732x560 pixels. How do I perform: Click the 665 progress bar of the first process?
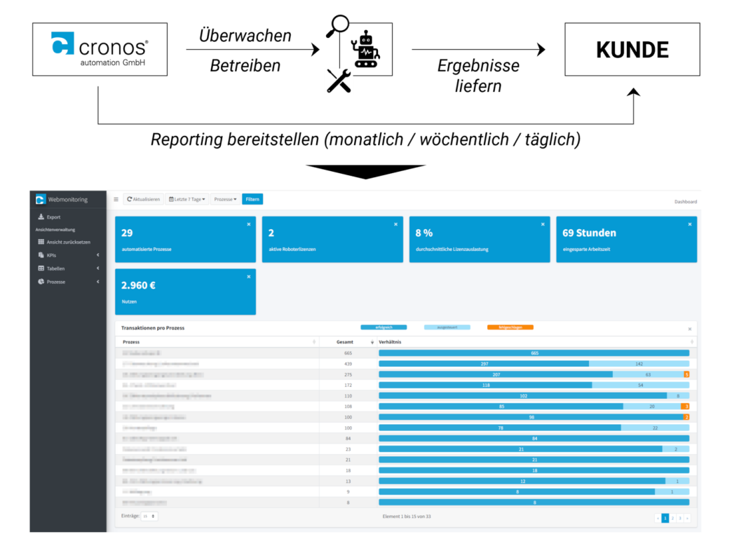(535, 353)
